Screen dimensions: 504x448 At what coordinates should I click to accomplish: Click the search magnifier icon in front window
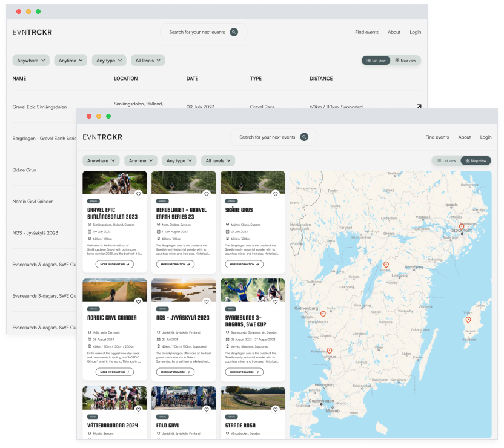(304, 137)
